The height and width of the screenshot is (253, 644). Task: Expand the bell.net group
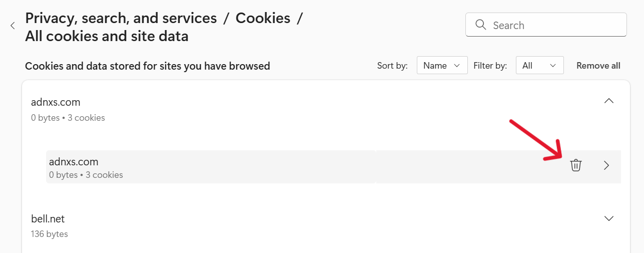[608, 218]
